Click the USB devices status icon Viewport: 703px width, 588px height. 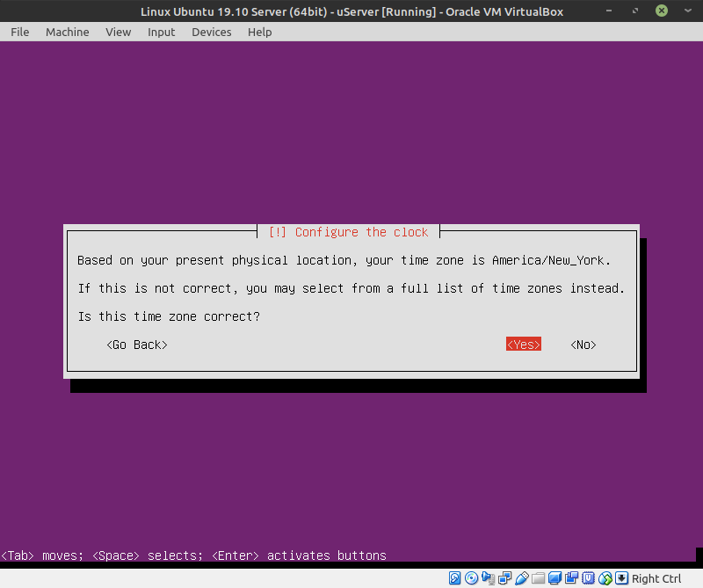coord(521,578)
